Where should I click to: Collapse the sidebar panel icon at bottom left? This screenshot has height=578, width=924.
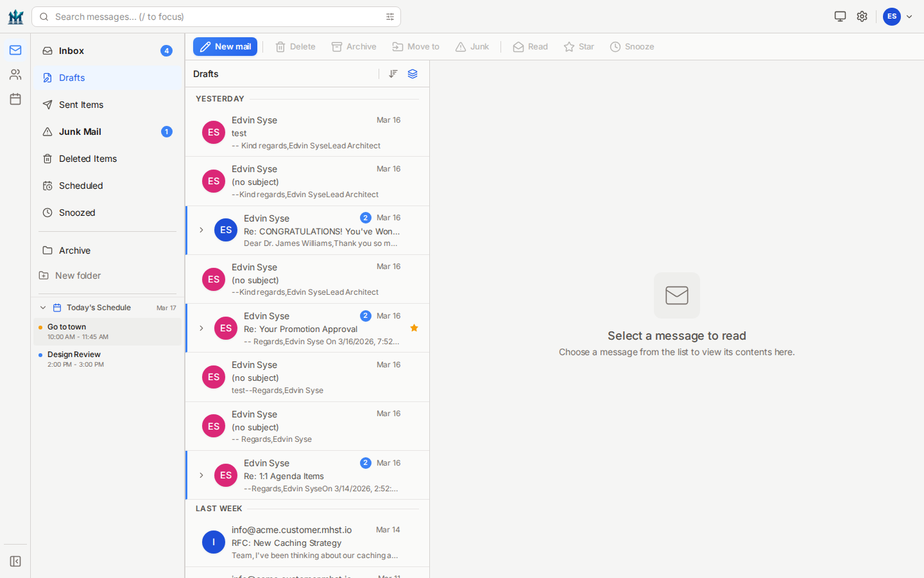click(15, 561)
